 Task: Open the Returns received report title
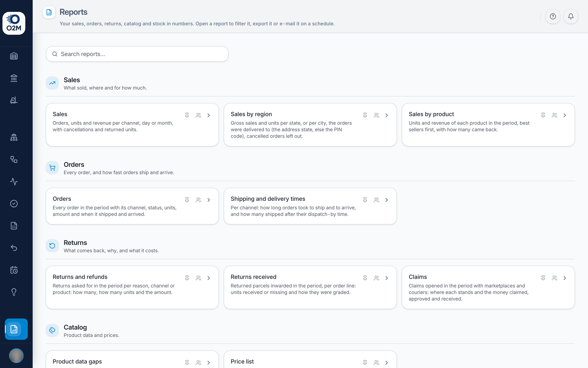click(x=254, y=277)
